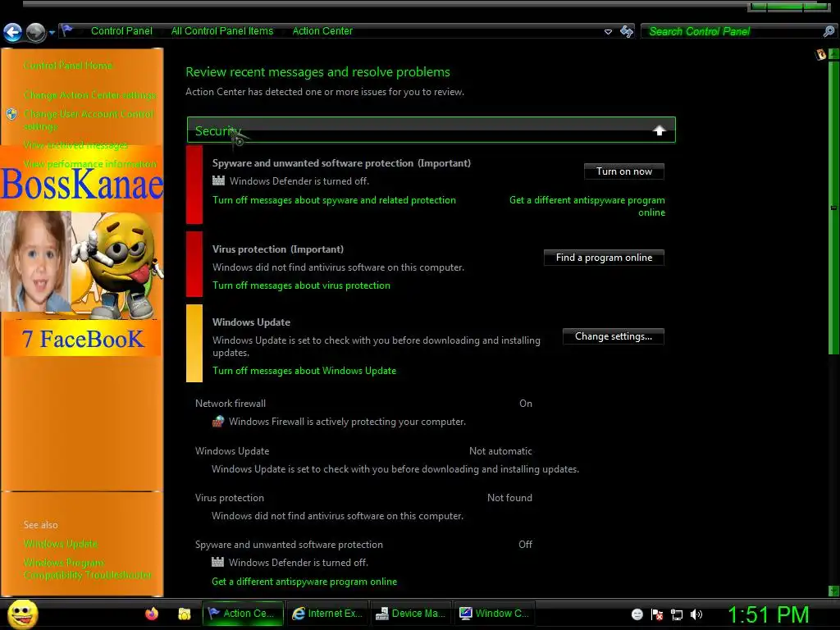Click the child photo thumbnail in sidebar
Viewport: 840px width, 630px height.
(35, 262)
